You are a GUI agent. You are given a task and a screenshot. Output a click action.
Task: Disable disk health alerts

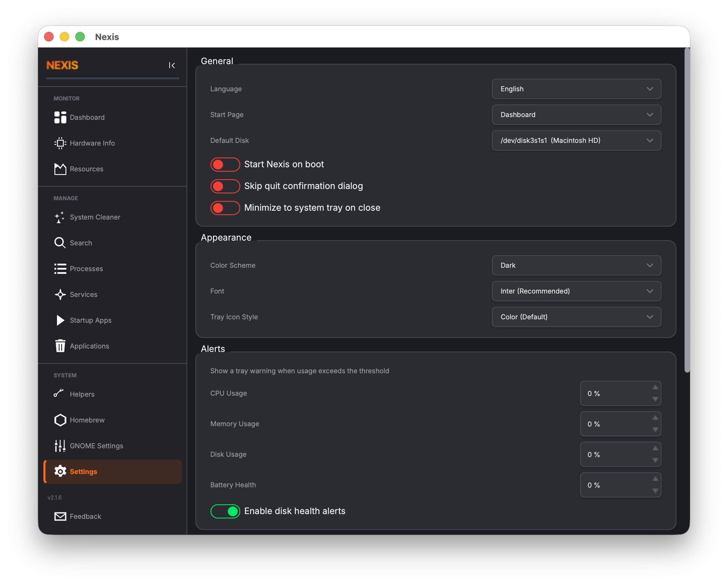click(225, 511)
